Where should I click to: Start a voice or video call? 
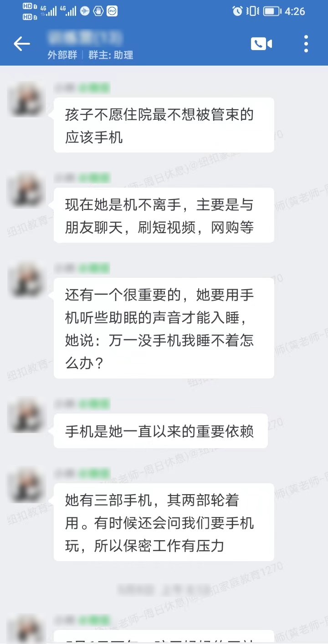pyautogui.click(x=261, y=44)
